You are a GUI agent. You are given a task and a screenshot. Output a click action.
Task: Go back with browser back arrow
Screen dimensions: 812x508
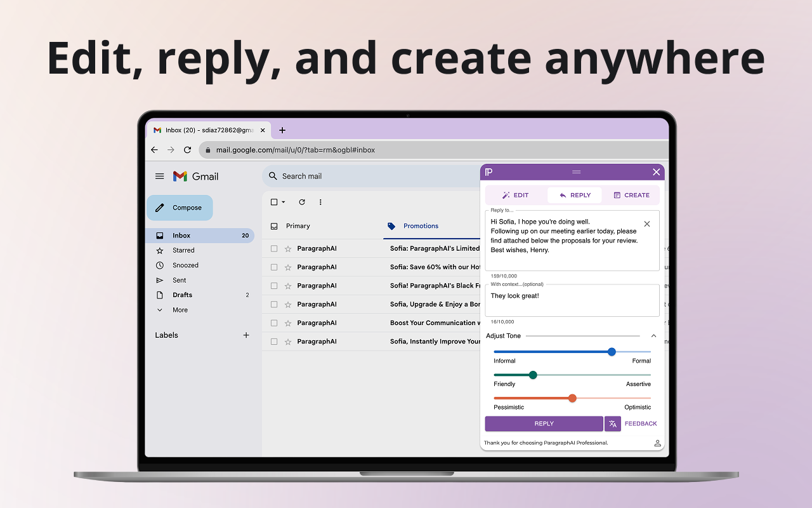(154, 150)
